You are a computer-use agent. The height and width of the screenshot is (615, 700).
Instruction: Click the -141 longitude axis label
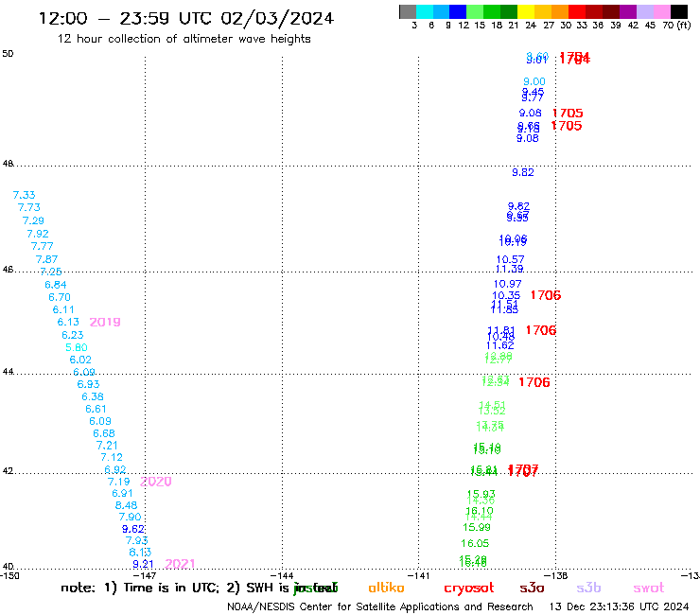[418, 575]
